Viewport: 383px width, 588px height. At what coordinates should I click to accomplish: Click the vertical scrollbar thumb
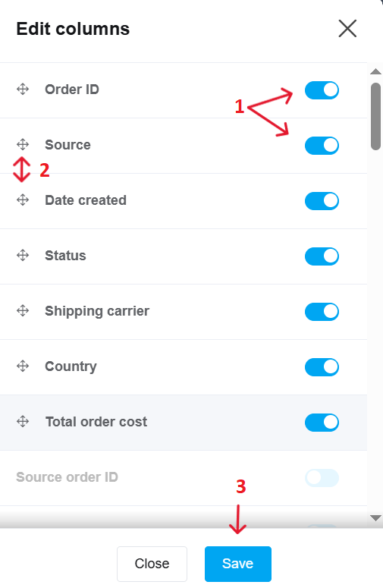tap(375, 117)
